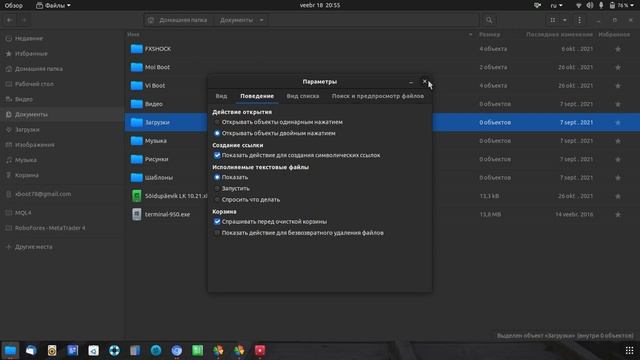Sort by Размер column header
640x360 pixels.
point(489,35)
